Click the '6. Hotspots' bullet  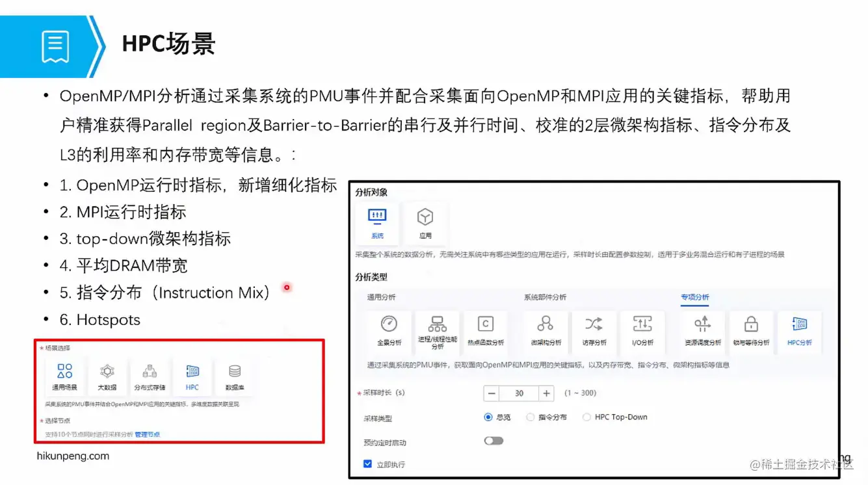(x=100, y=319)
